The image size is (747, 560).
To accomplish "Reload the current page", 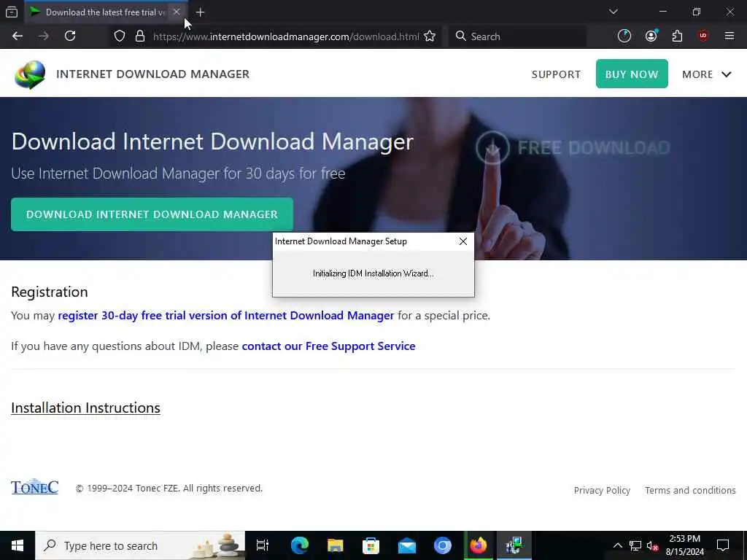I will point(70,36).
